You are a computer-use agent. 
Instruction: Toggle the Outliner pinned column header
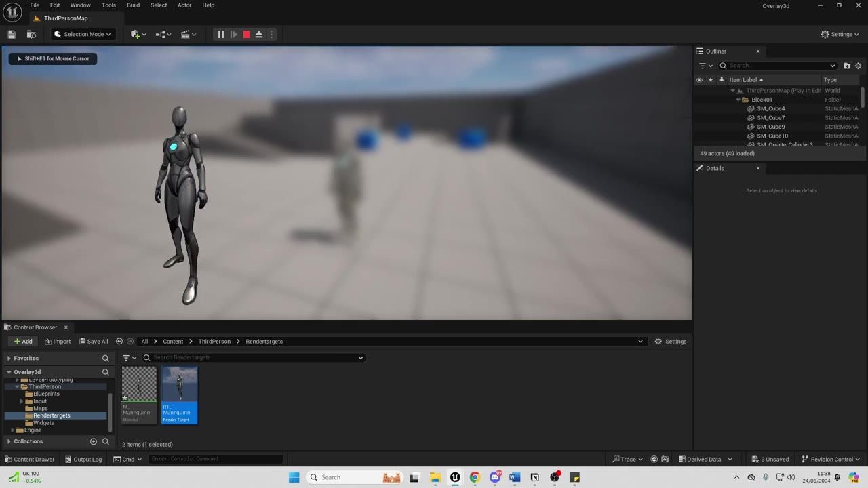click(x=722, y=80)
